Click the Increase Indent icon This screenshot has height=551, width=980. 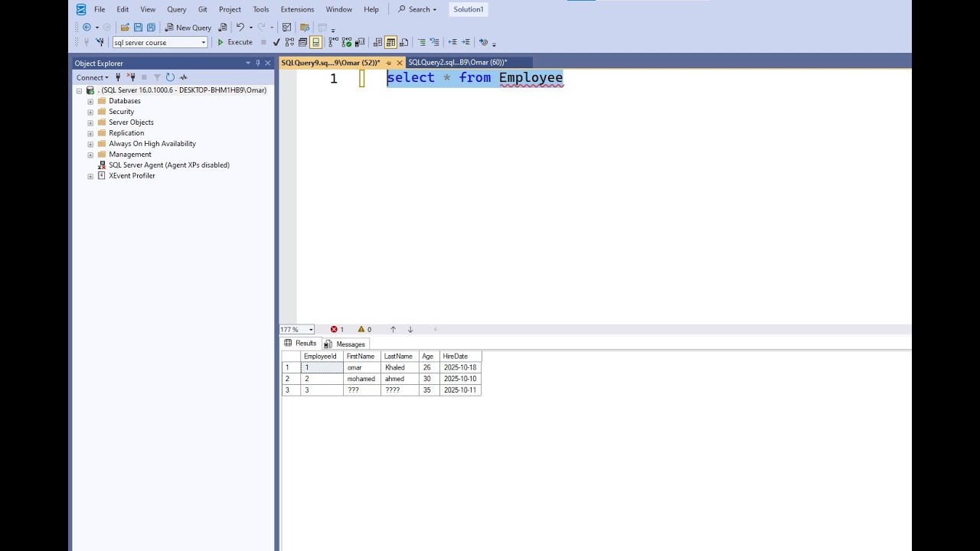(x=465, y=42)
